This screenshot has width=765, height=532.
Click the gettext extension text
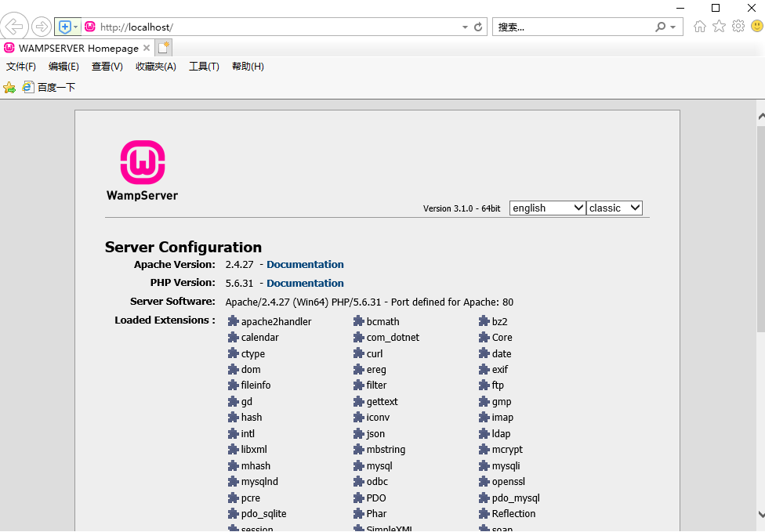(x=382, y=402)
